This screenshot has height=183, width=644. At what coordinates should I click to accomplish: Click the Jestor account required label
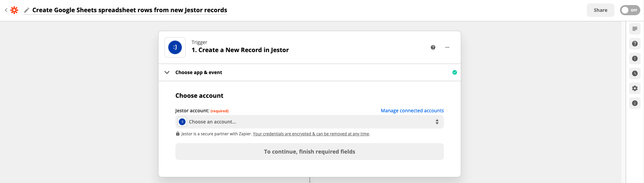coord(202,111)
